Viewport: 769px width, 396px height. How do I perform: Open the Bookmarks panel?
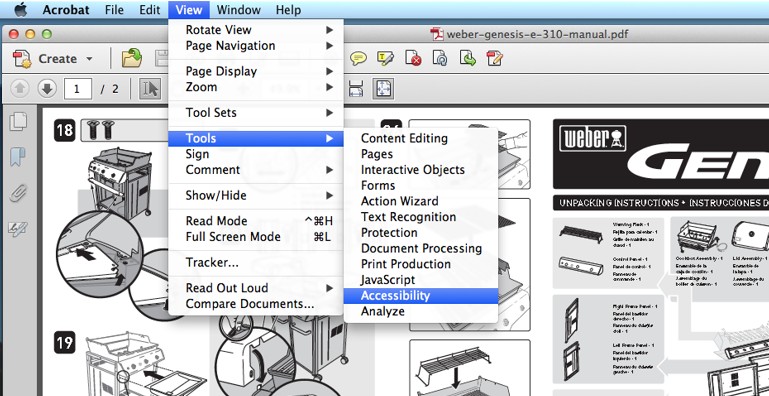18,157
